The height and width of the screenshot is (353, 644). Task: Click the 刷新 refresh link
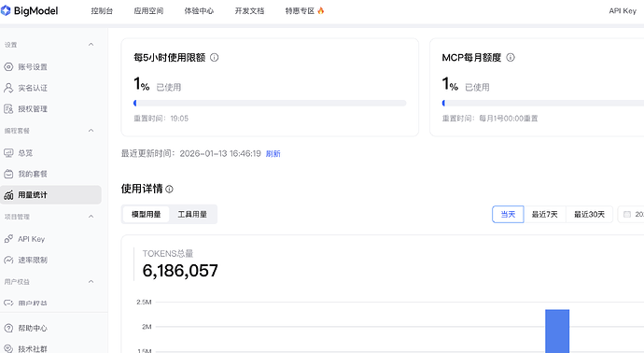point(273,154)
